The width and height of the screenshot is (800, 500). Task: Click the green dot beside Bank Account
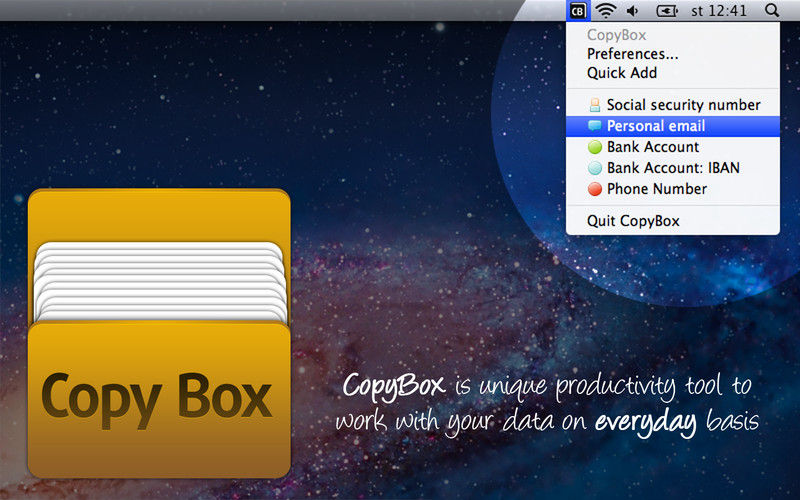[595, 147]
